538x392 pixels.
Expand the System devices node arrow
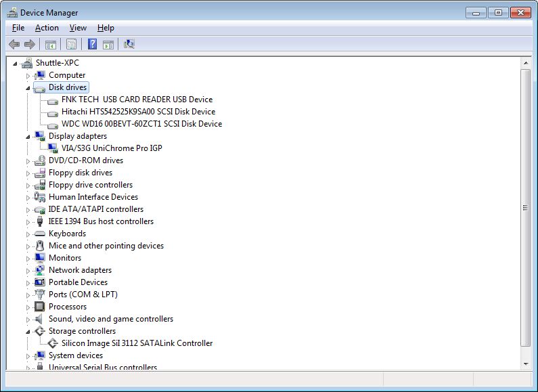coord(28,356)
